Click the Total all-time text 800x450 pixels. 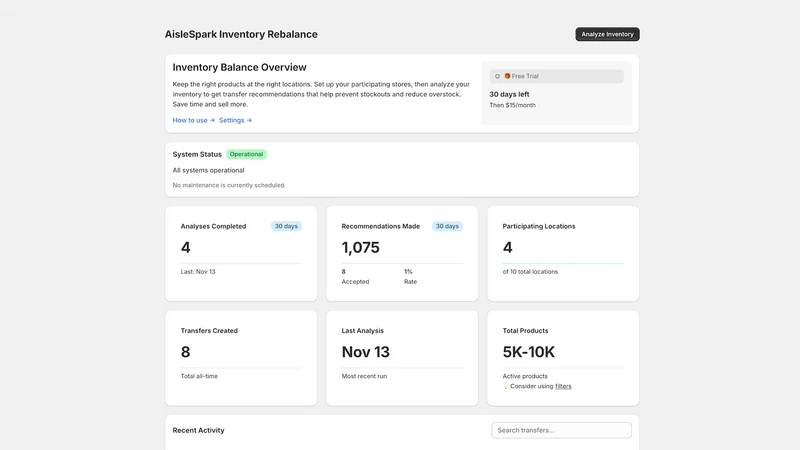(x=199, y=376)
